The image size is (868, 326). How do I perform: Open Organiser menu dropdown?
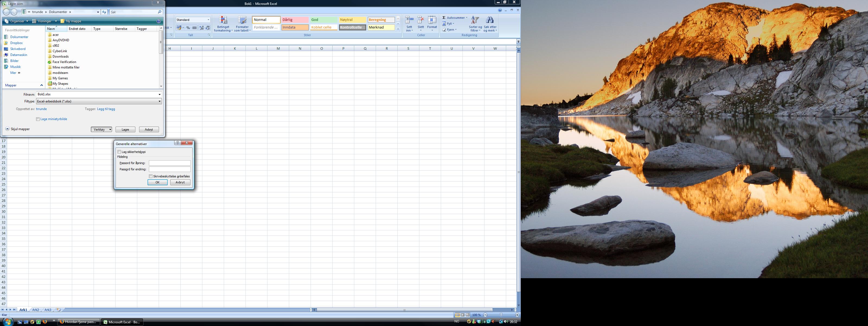[17, 21]
